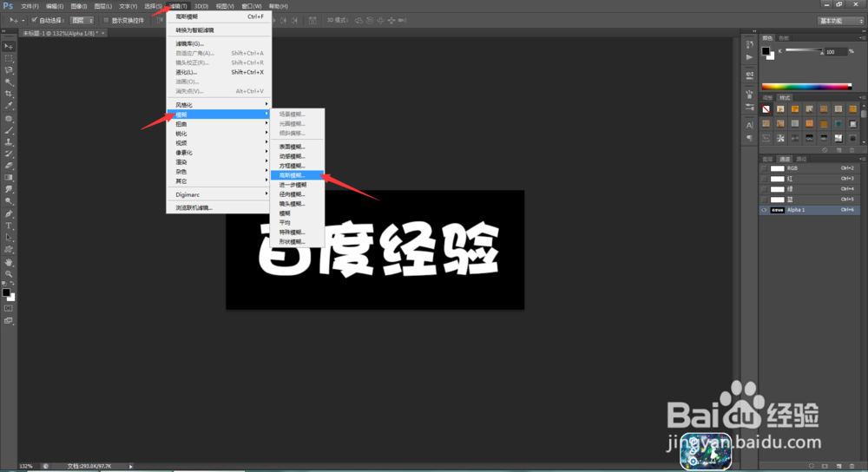The image size is (868, 472).
Task: Hide the Alpha 1 channel eye
Action: point(765,210)
